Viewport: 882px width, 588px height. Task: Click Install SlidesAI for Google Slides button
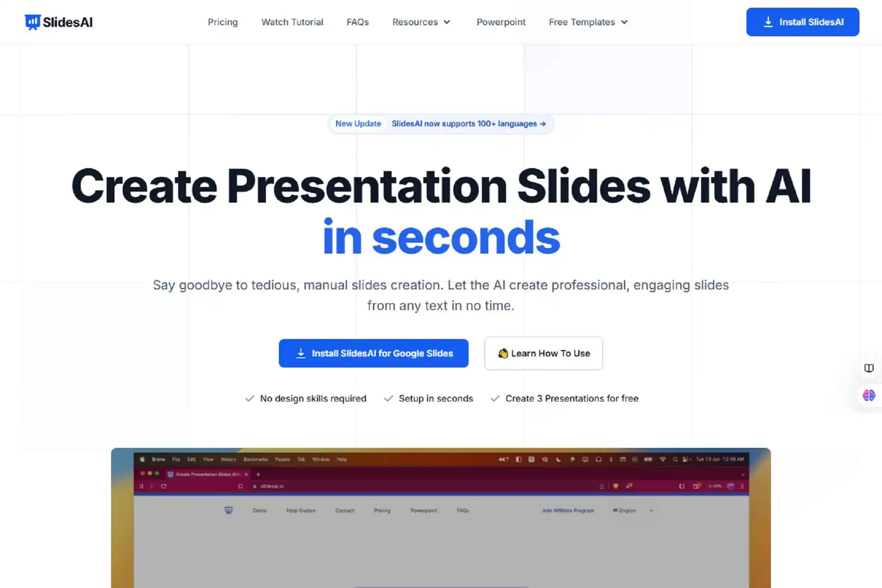(x=373, y=353)
